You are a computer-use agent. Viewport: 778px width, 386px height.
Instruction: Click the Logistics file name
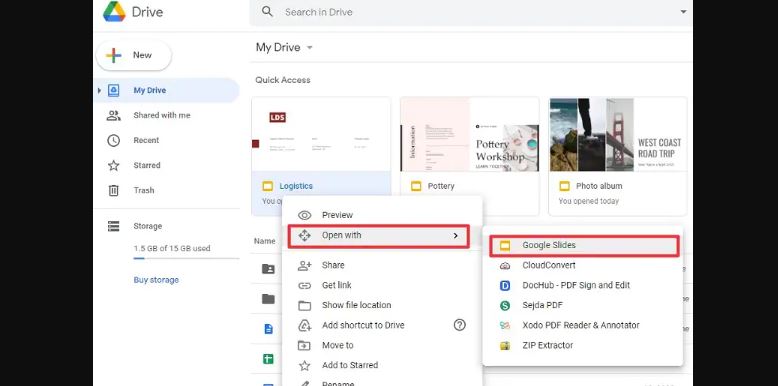click(296, 186)
